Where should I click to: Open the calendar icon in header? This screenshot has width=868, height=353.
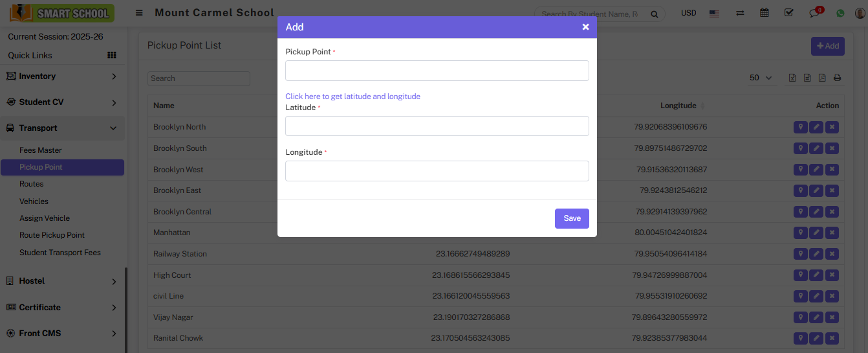765,13
